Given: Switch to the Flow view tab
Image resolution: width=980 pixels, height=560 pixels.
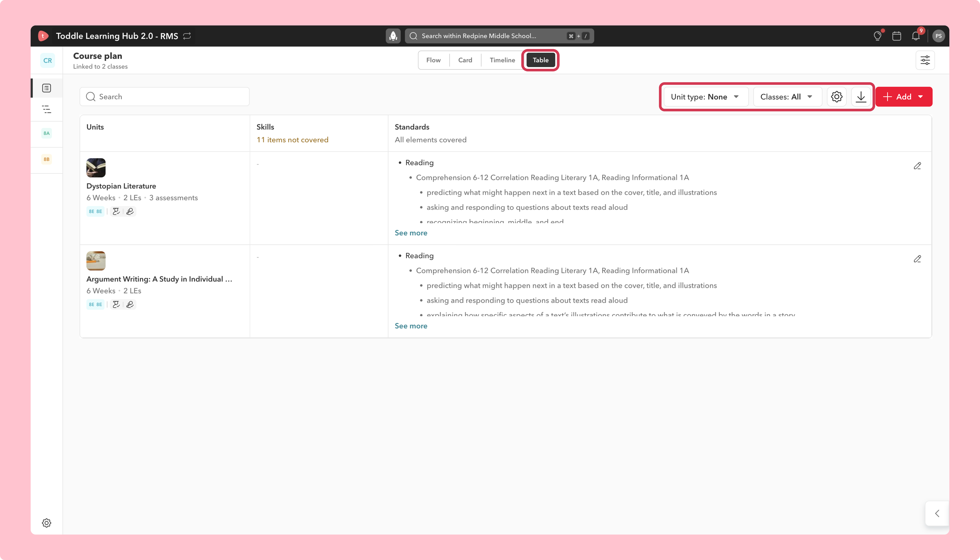Looking at the screenshot, I should 433,60.
